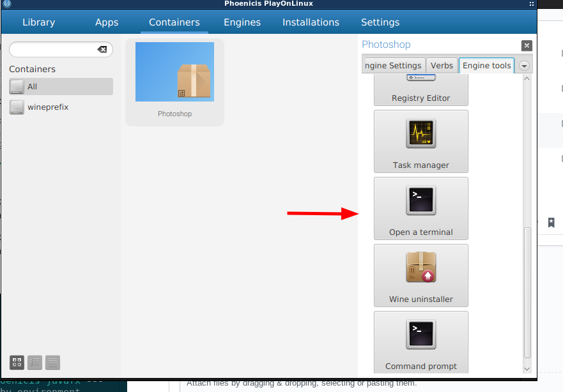The image size is (563, 392).
Task: Click the window menu icon in title bar
Action: click(x=532, y=4)
